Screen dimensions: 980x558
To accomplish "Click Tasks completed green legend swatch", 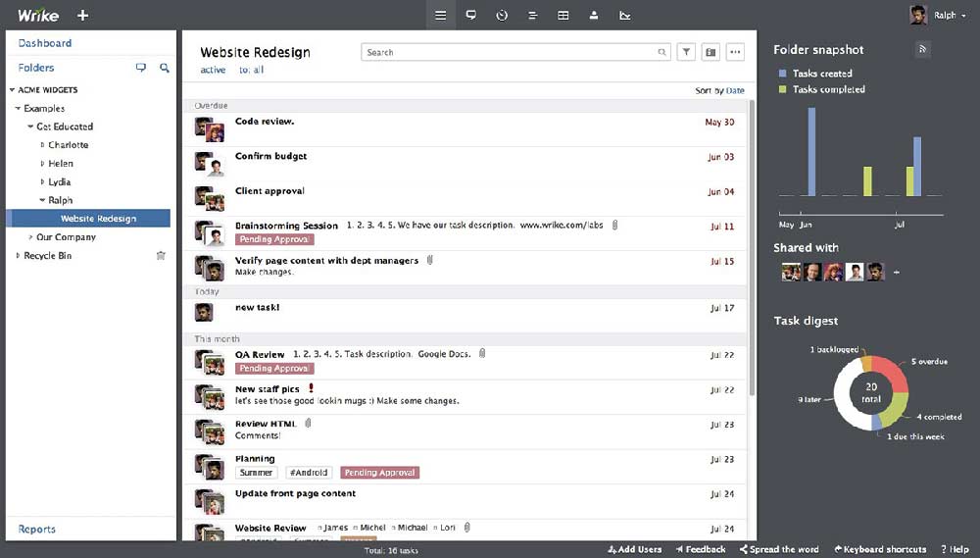I will point(782,89).
